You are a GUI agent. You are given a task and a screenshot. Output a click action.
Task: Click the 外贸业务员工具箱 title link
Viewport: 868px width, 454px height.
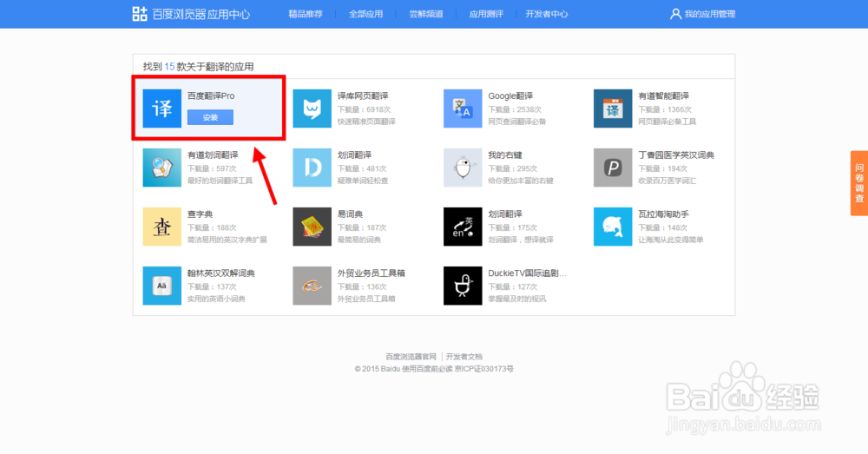(371, 273)
